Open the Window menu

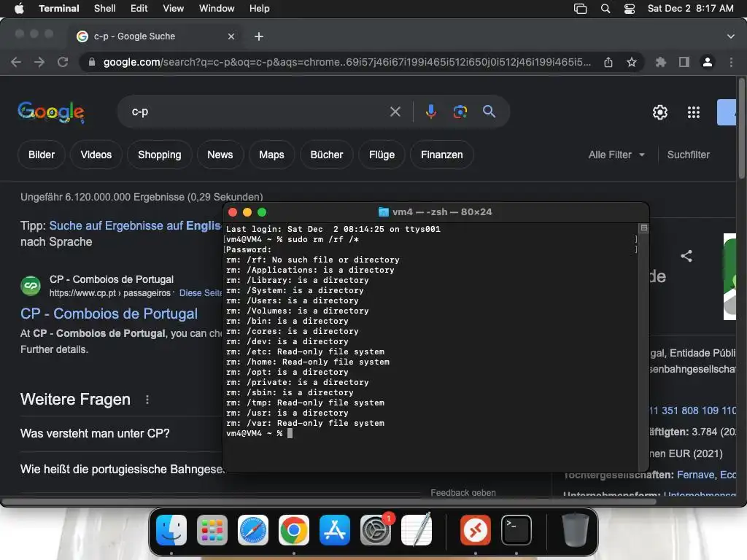[216, 8]
